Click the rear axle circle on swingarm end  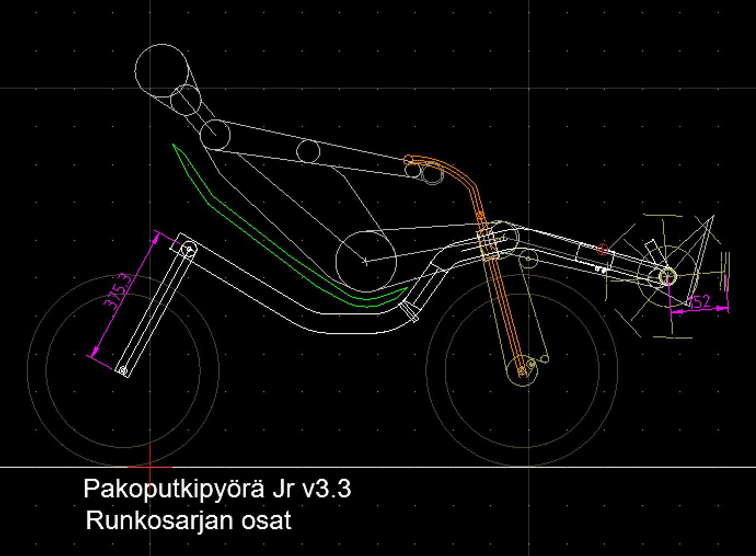coord(124,371)
